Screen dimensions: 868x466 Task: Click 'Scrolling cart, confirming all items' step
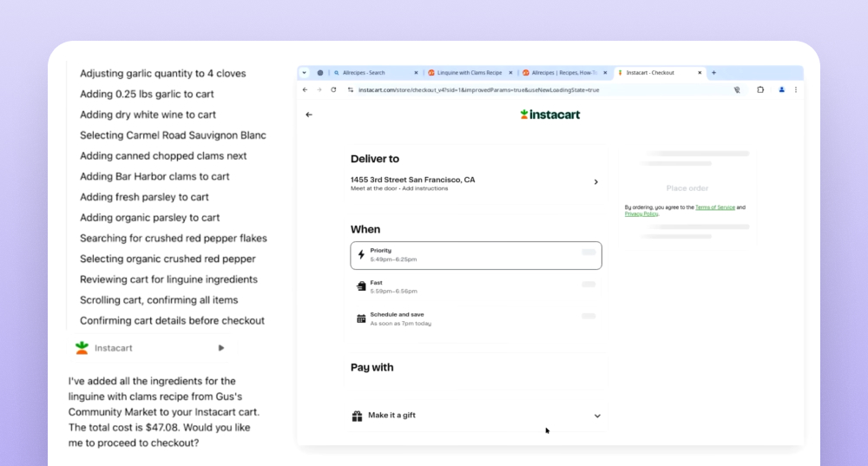pos(159,300)
